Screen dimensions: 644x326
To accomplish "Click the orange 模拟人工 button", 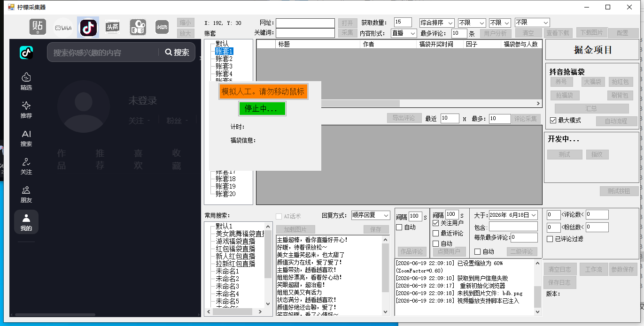I will click(x=263, y=91).
